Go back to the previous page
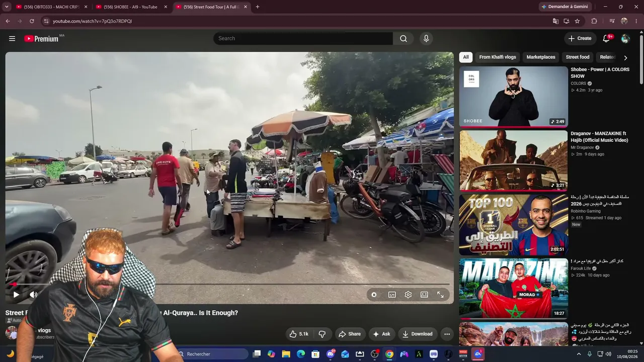Image resolution: width=644 pixels, height=362 pixels. pos(8,21)
